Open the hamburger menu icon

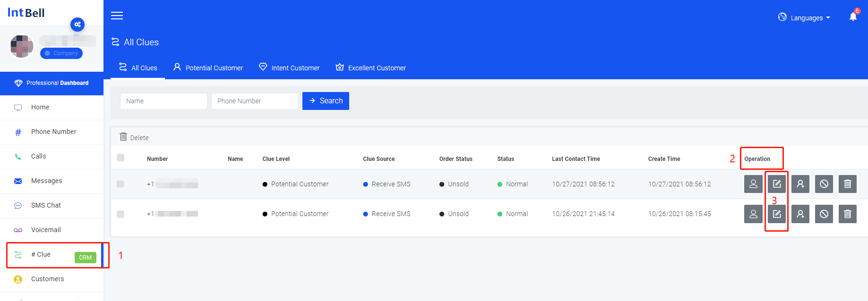coord(117,16)
